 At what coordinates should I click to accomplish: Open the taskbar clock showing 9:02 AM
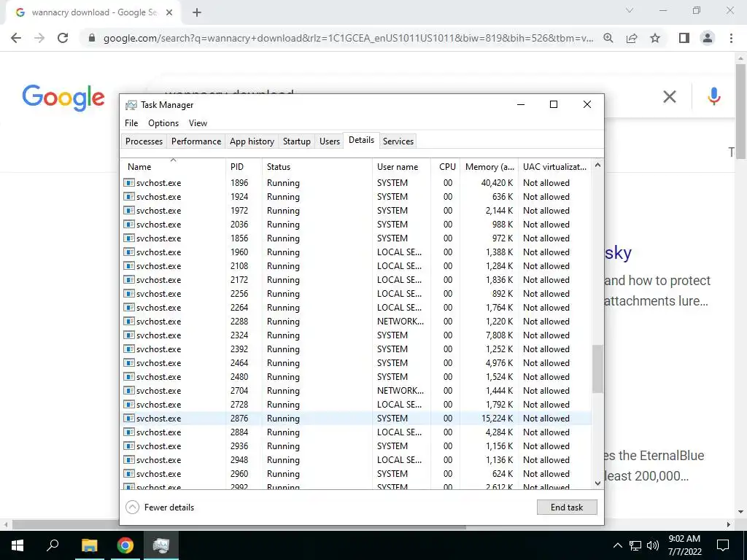tap(684, 545)
